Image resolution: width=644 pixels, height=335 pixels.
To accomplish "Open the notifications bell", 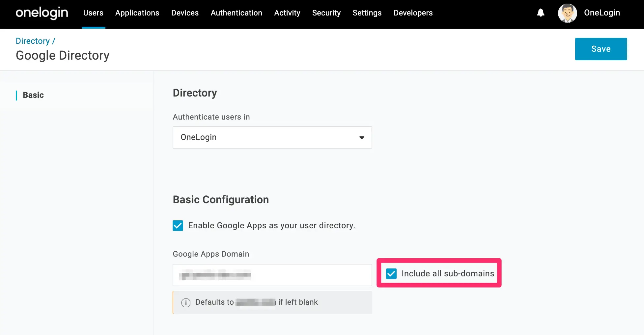I will [x=541, y=13].
